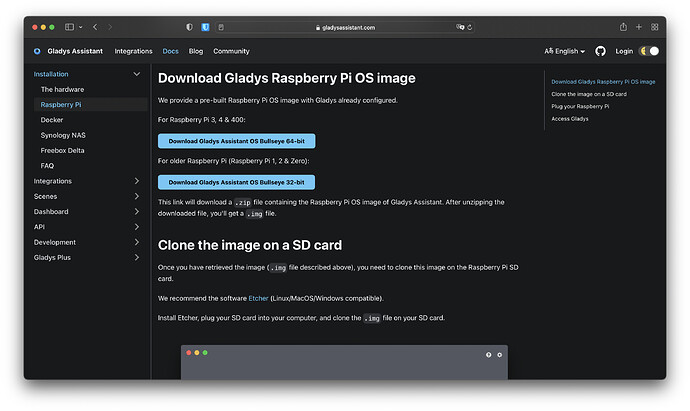The height and width of the screenshot is (411, 690).
Task: Open the Docs navbar item
Action: pos(170,51)
